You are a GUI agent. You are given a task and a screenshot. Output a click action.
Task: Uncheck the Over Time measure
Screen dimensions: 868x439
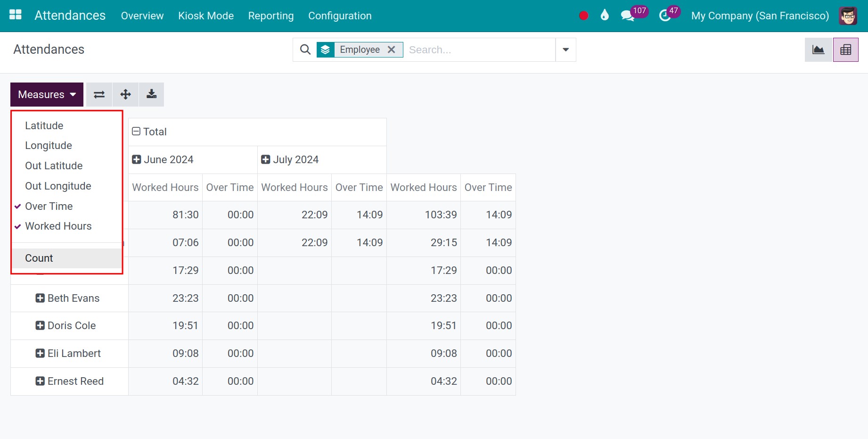click(x=67, y=206)
